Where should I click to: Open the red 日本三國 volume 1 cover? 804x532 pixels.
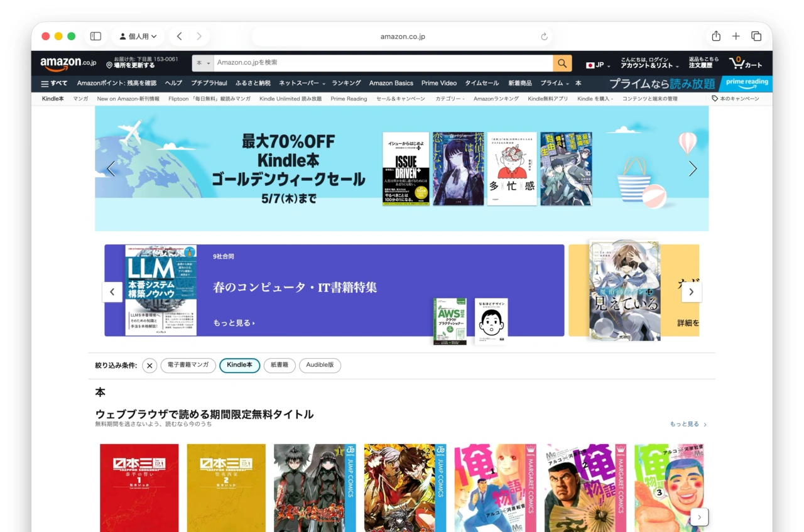(139, 488)
